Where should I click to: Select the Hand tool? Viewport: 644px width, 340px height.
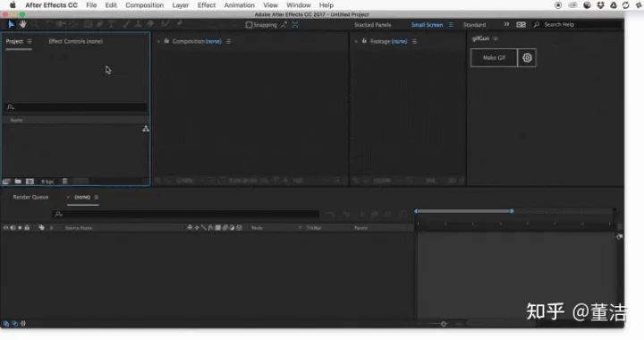pyautogui.click(x=22, y=25)
